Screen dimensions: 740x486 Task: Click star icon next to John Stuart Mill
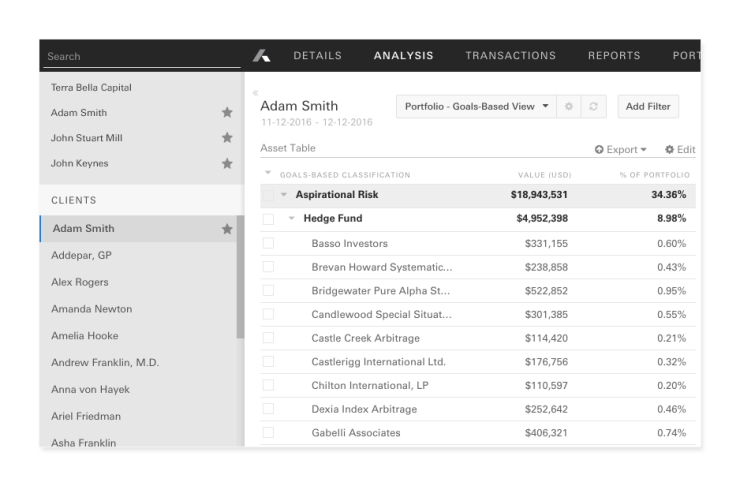(x=227, y=138)
